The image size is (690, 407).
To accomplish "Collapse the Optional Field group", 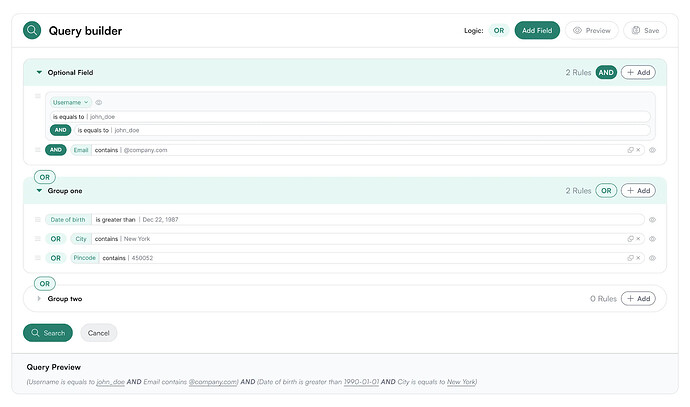I will coord(39,72).
